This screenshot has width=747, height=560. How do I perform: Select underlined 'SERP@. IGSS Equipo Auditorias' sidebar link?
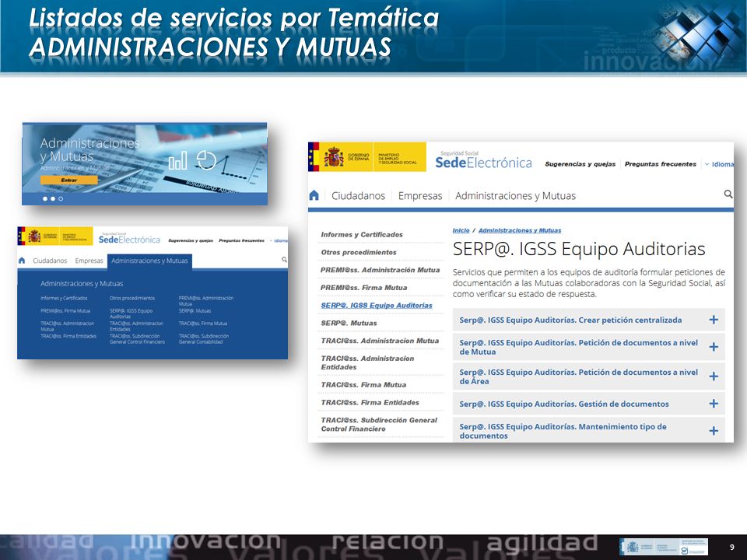[x=377, y=305]
